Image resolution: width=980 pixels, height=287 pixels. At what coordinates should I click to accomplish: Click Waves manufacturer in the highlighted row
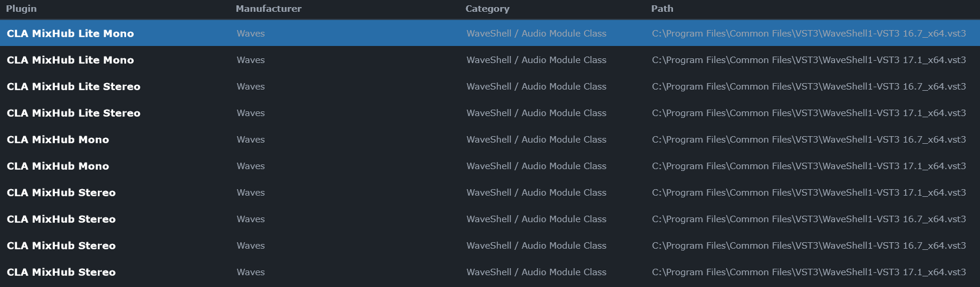coord(250,34)
